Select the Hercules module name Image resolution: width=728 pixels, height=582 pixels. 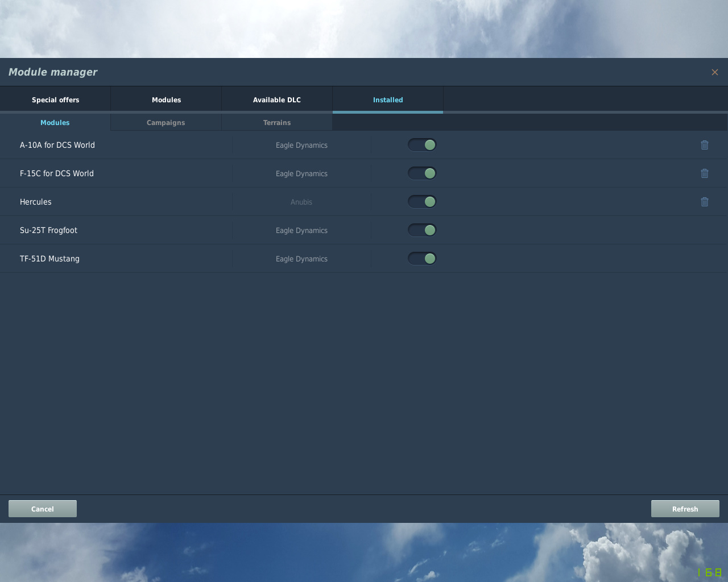[36, 202]
